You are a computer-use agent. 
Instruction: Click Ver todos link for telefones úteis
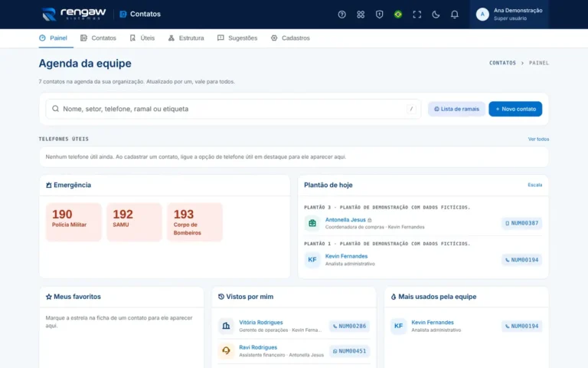pyautogui.click(x=538, y=139)
